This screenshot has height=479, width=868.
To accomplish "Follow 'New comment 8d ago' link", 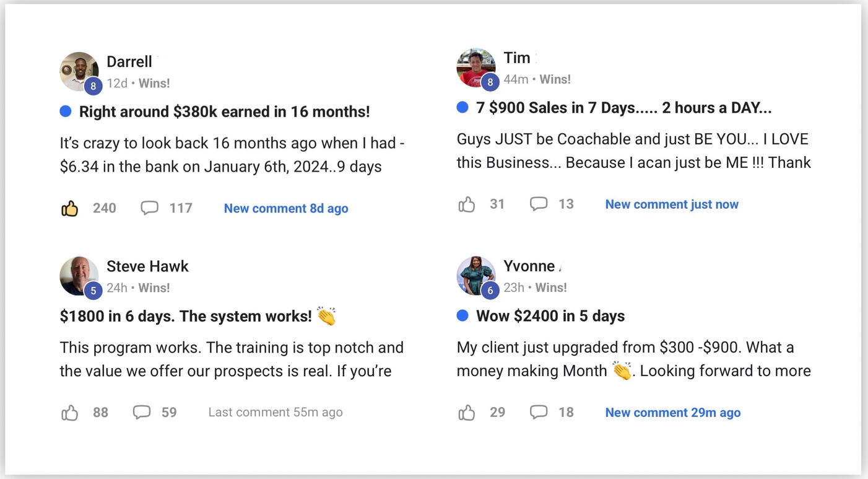I will tap(286, 208).
